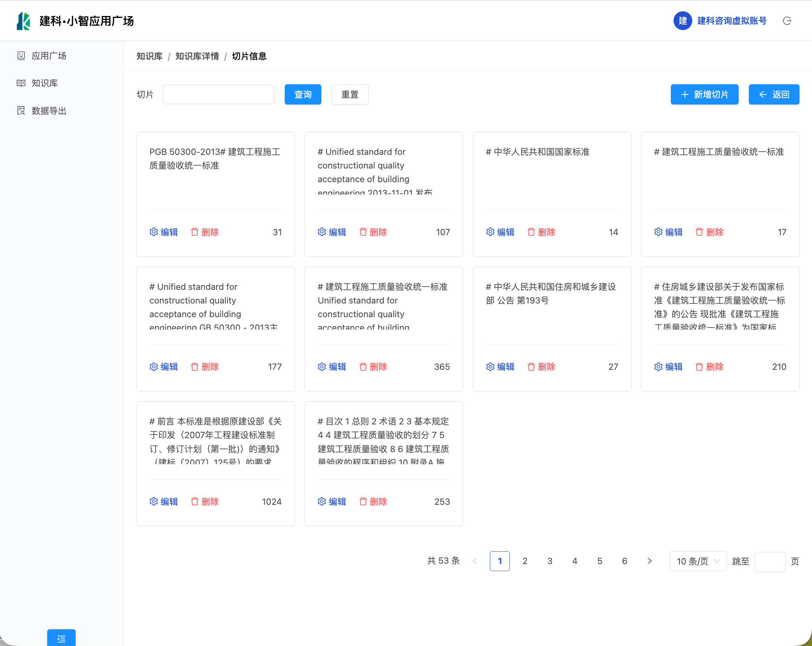Click the logout icon beside account name

point(787,21)
